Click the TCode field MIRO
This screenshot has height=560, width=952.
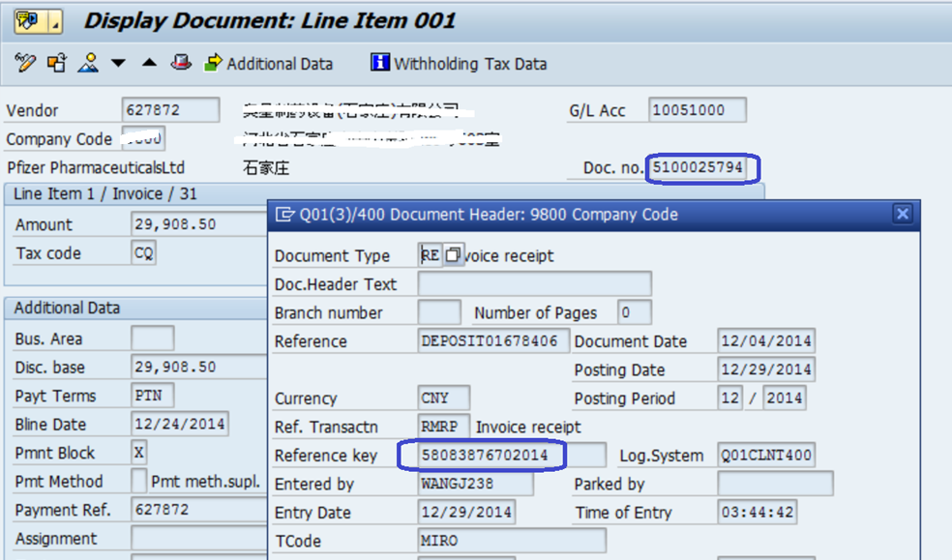[511, 540]
